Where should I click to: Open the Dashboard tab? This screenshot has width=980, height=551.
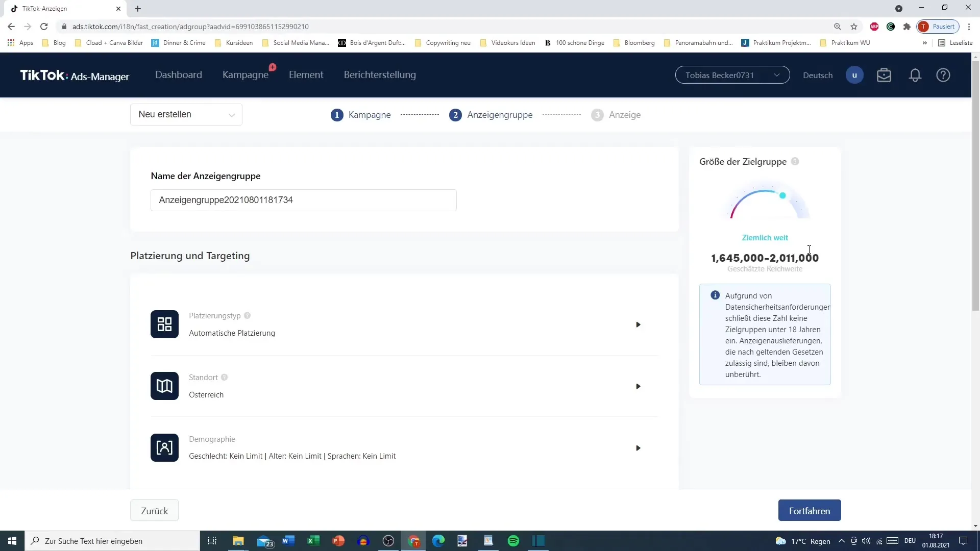click(179, 74)
